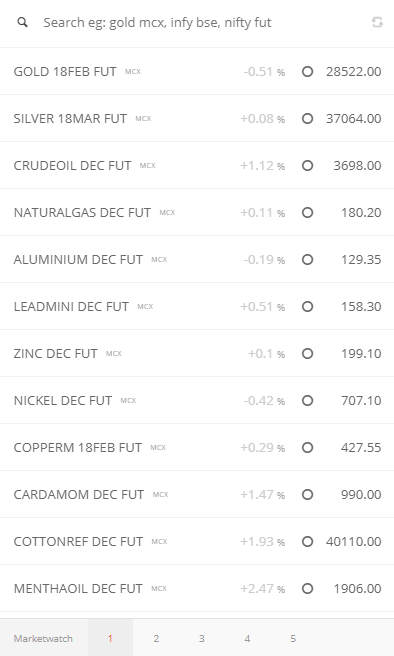Click the circle icon for CRUDEOIL DEC FUT
The width and height of the screenshot is (394, 656).
pos(307,166)
